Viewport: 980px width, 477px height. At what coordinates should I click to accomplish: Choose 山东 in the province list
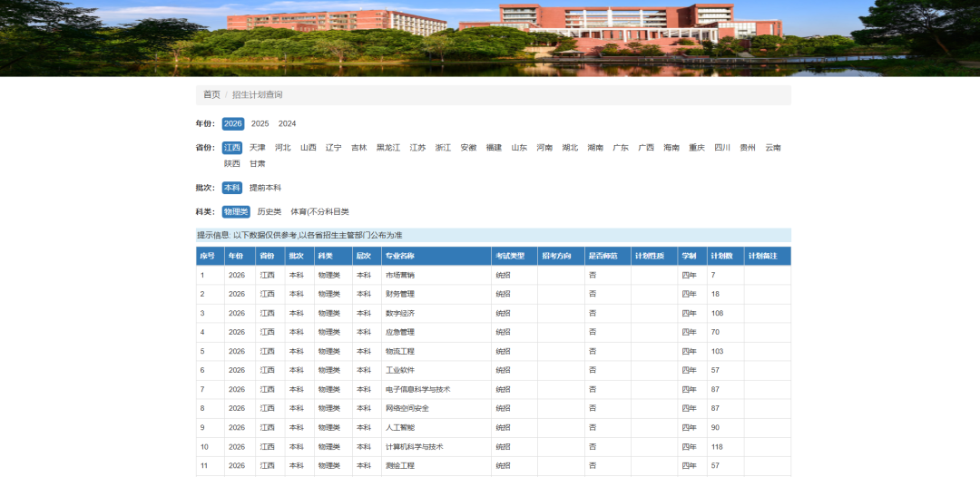tap(519, 148)
